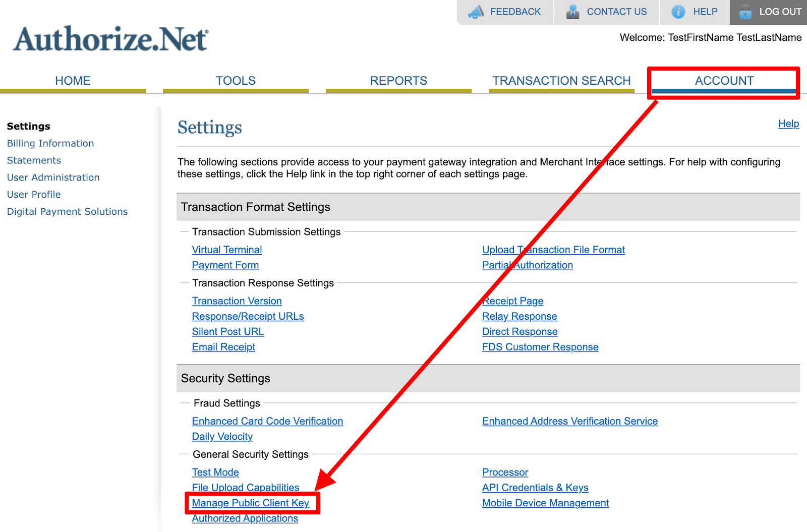
Task: Click the Transaction Submission Settings label
Action: point(266,232)
